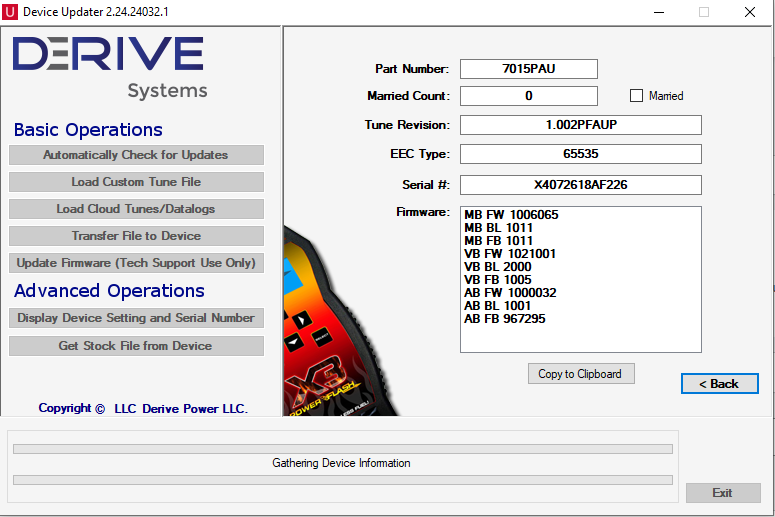
Task: Minimize the Device Updater window
Action: 659,12
